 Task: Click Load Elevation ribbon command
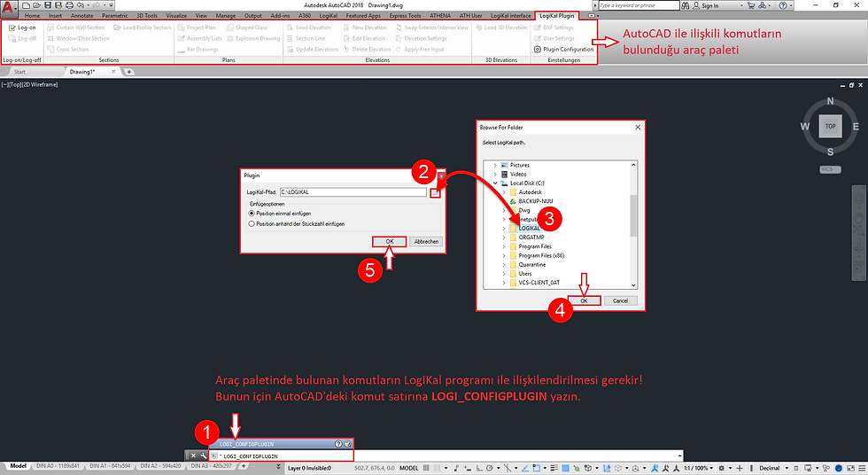pos(309,27)
